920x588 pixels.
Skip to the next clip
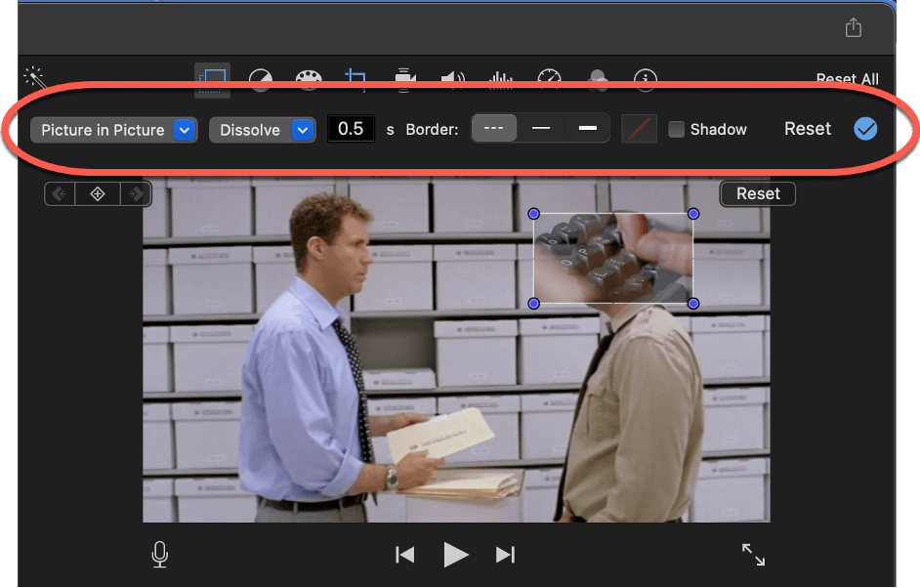tap(505, 555)
